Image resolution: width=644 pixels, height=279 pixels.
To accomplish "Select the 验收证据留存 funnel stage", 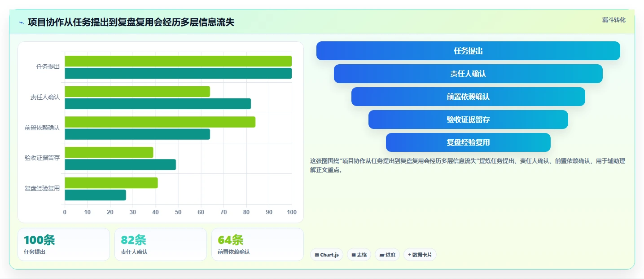I will [x=468, y=120].
